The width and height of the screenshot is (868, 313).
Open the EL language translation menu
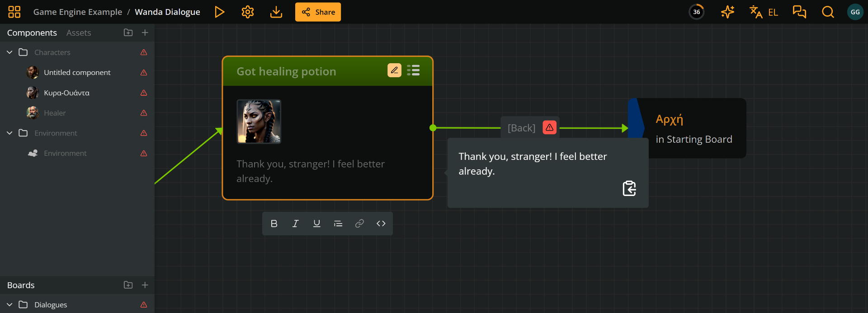[x=764, y=12]
